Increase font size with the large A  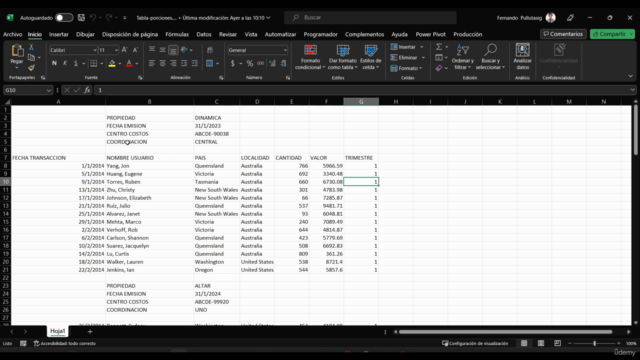coord(124,50)
